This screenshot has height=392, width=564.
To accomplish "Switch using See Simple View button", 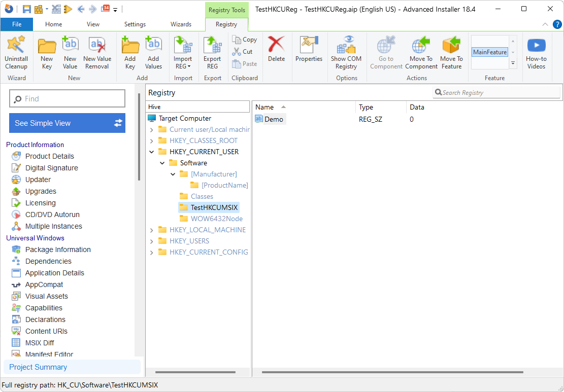I will click(x=67, y=123).
